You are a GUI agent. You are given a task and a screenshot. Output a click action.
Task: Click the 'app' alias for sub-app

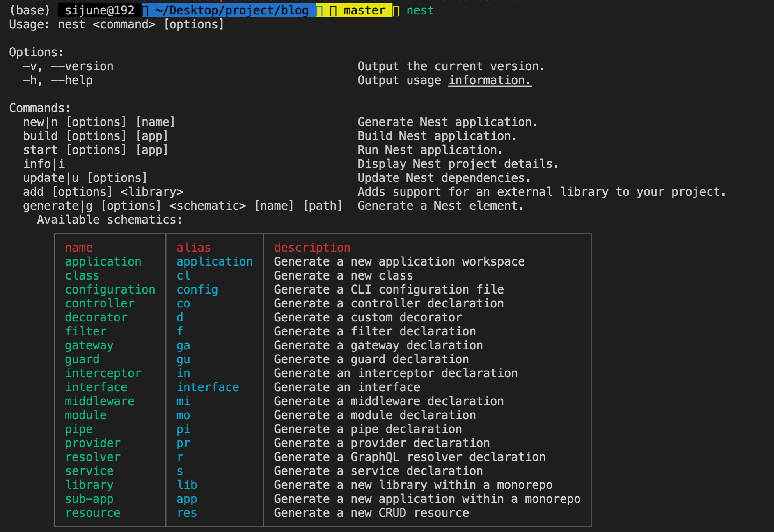tap(187, 499)
